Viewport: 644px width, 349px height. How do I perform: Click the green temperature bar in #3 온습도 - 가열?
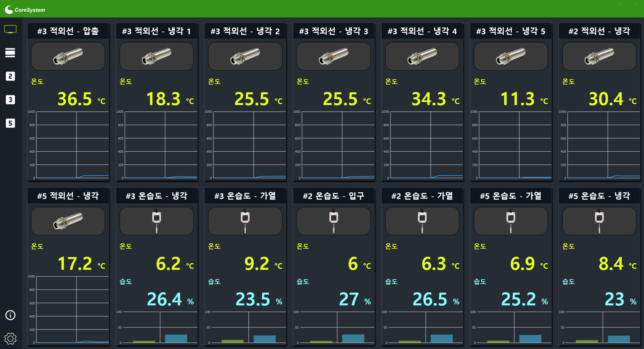coord(233,341)
